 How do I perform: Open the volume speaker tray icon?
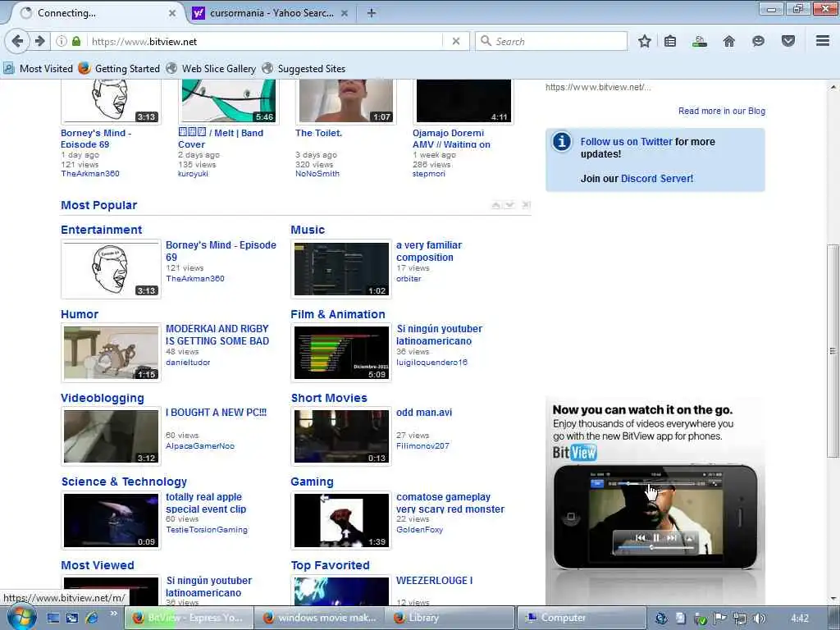759,619
